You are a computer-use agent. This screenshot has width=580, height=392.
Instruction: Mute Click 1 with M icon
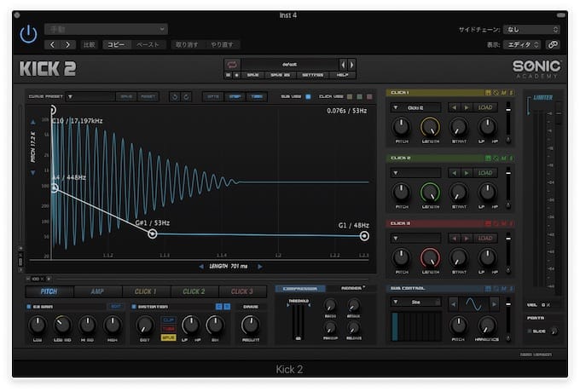pos(503,93)
